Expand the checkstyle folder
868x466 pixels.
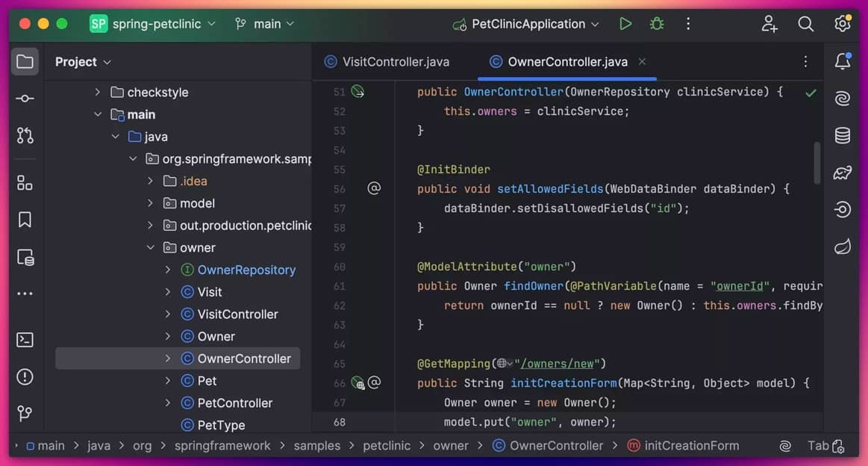tap(97, 93)
